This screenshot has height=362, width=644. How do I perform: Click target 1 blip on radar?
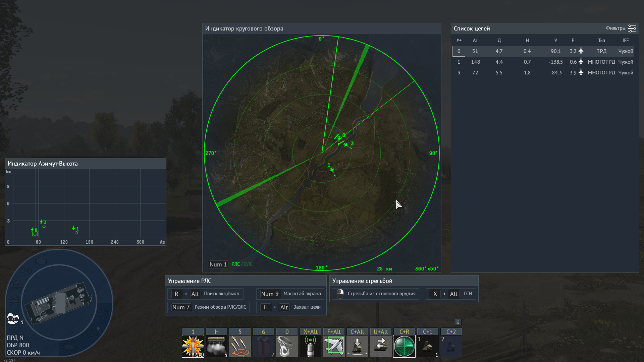332,170
